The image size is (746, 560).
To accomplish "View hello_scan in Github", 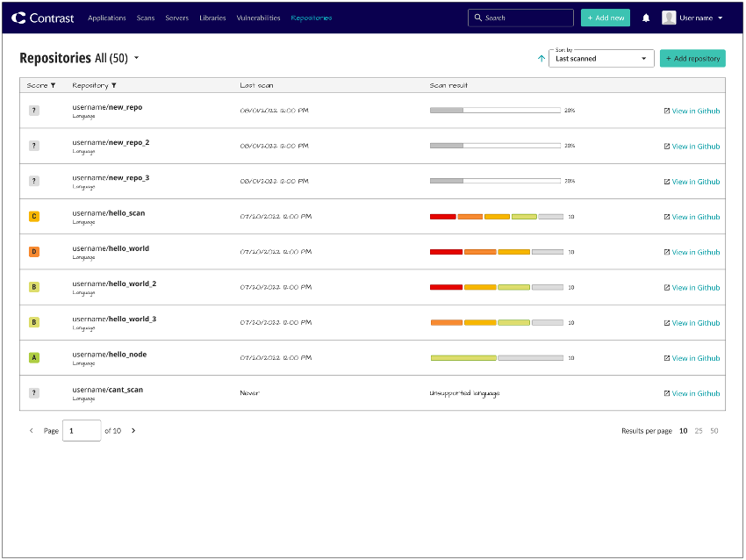I will pyautogui.click(x=692, y=217).
